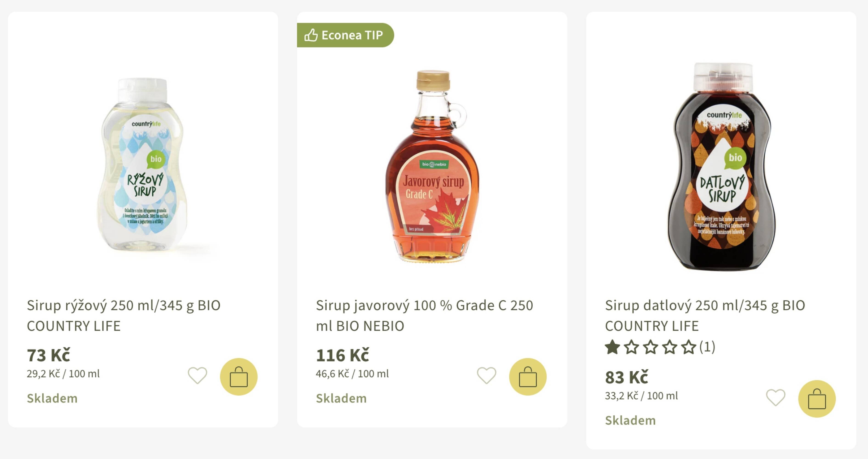Screen dimensions: 868x459
Task: Favorite the datlový sirup with heart icon
Action: [x=776, y=397]
